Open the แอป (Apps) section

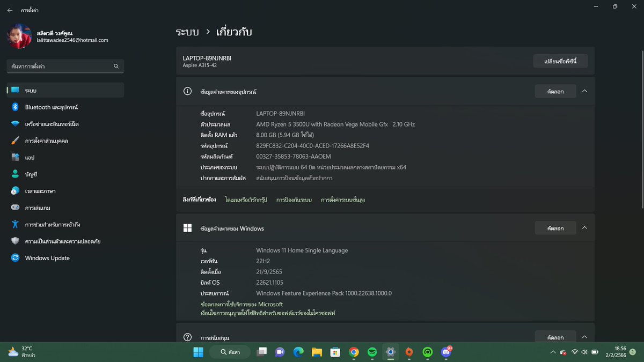65,158
